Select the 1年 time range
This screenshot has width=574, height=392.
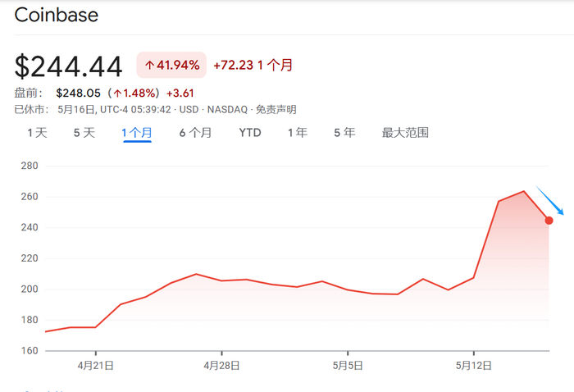(298, 133)
